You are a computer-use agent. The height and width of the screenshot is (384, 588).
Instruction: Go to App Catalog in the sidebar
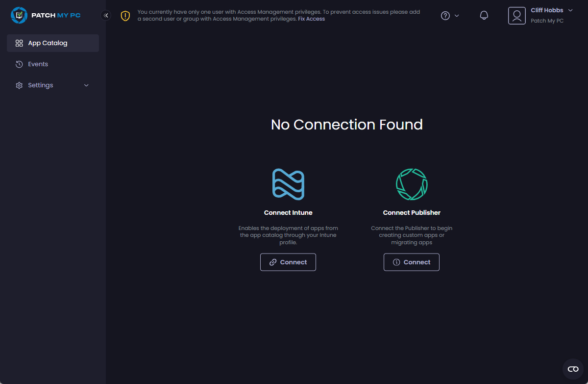coord(48,43)
